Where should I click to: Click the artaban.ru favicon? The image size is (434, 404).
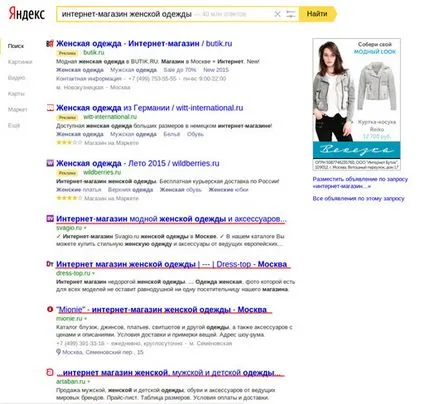(x=50, y=372)
